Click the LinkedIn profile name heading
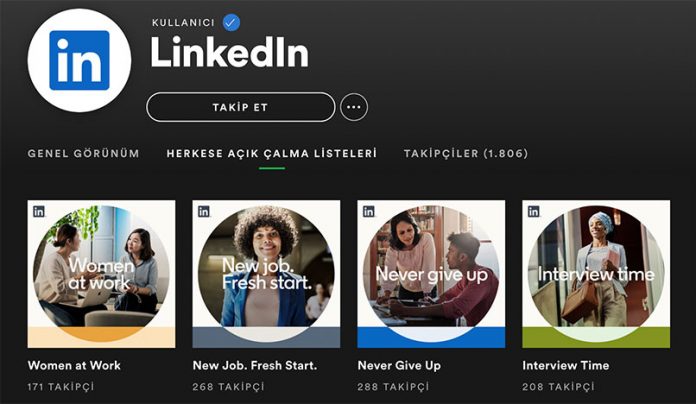The height and width of the screenshot is (404, 696). point(229,55)
